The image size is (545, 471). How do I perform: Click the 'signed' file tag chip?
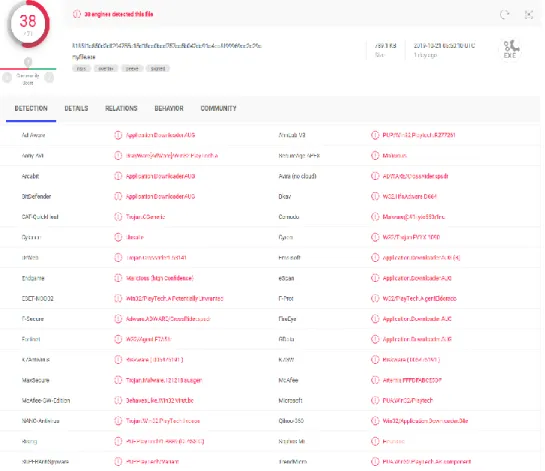158,68
